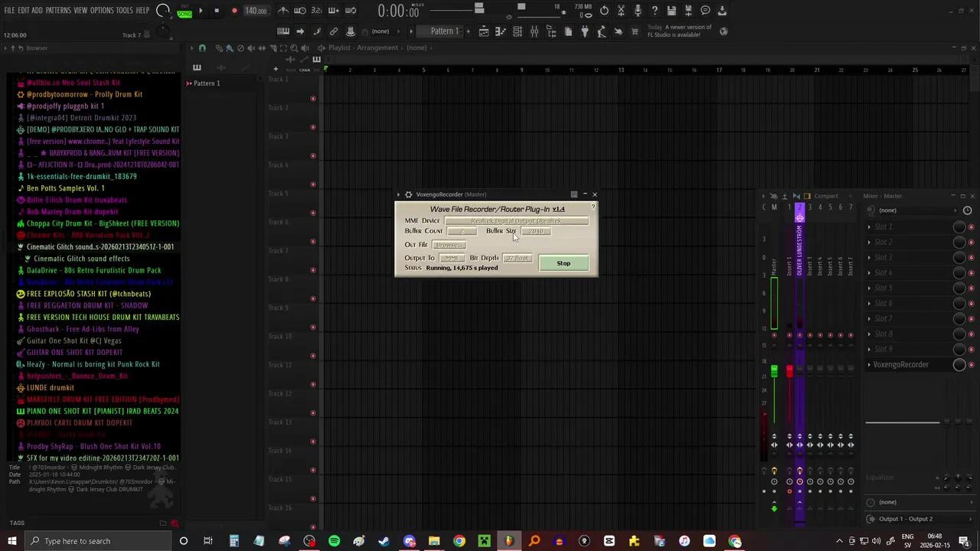Open the VIEW menu
This screenshot has width=980, height=551.
click(80, 11)
